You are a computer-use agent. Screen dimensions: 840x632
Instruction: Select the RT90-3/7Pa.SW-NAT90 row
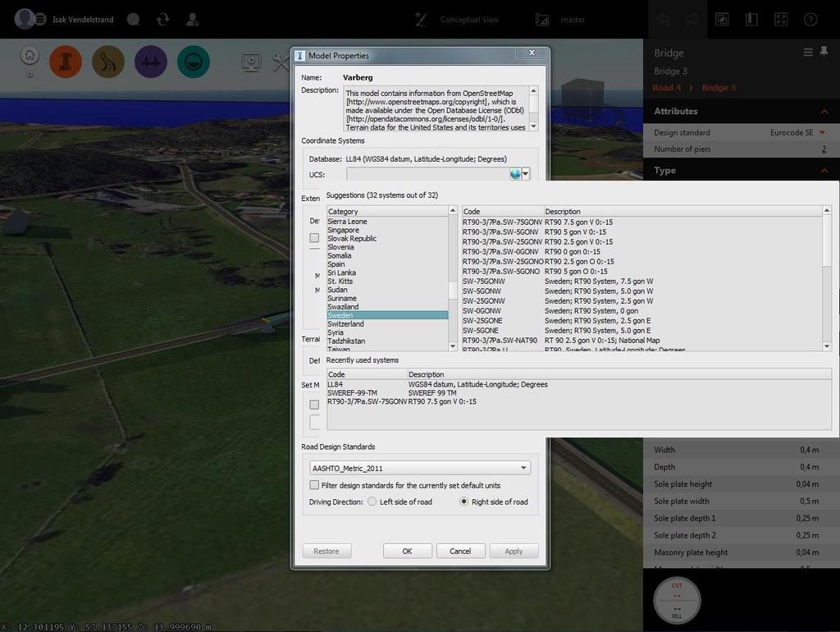(641, 341)
